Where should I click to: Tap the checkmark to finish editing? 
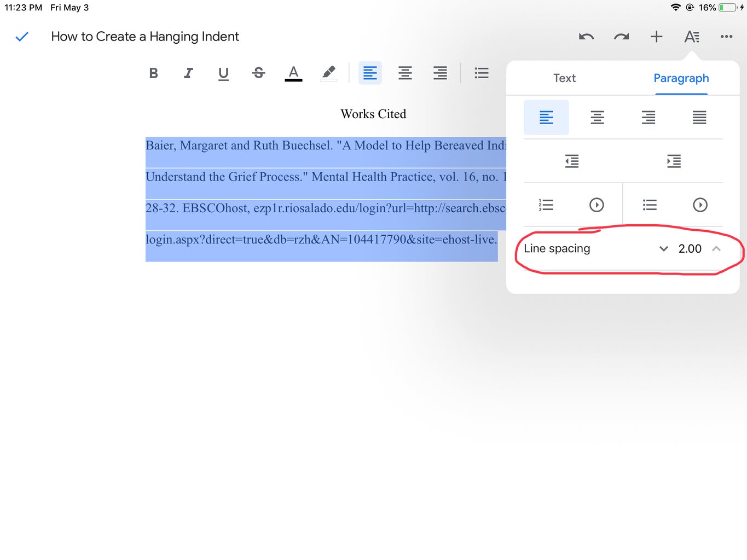coord(22,37)
